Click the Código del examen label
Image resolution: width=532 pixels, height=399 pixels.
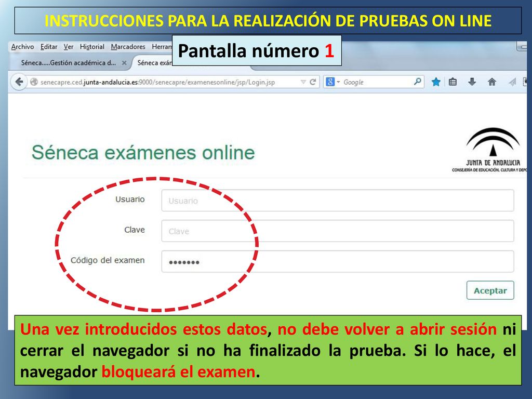click(x=108, y=260)
